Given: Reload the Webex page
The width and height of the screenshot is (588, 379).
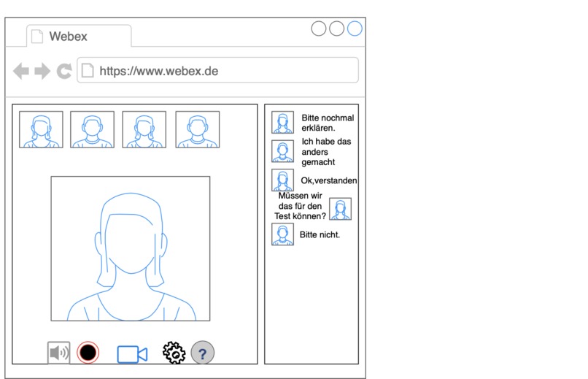Looking at the screenshot, I should [x=64, y=71].
